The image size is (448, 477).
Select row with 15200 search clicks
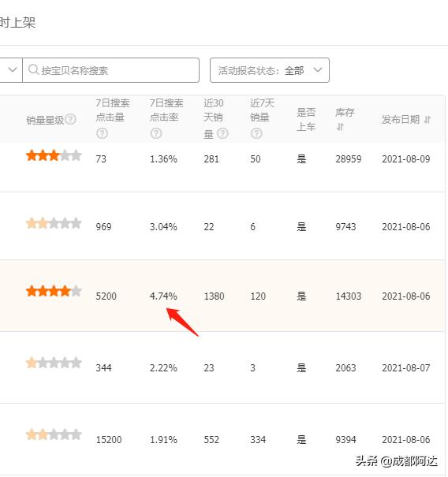click(x=222, y=439)
